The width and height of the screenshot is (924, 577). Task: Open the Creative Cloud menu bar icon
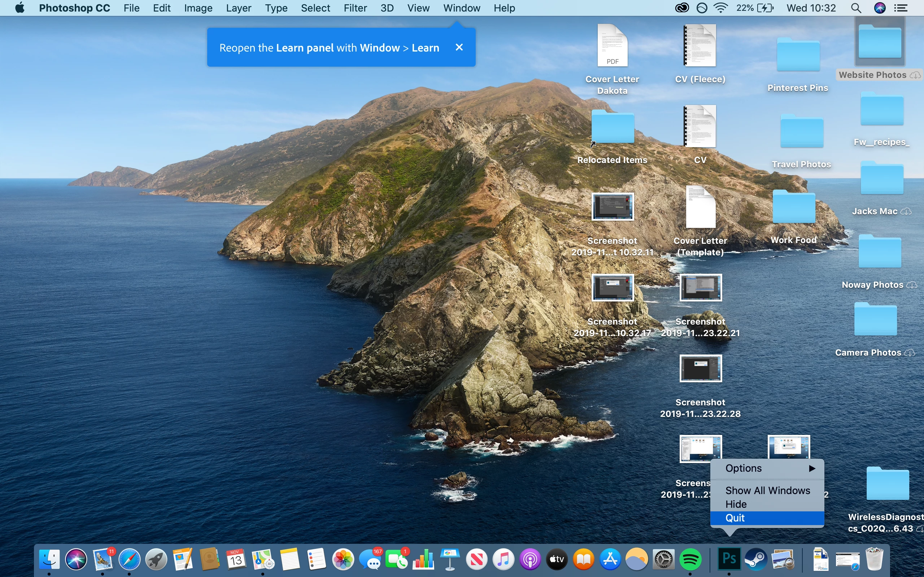682,8
